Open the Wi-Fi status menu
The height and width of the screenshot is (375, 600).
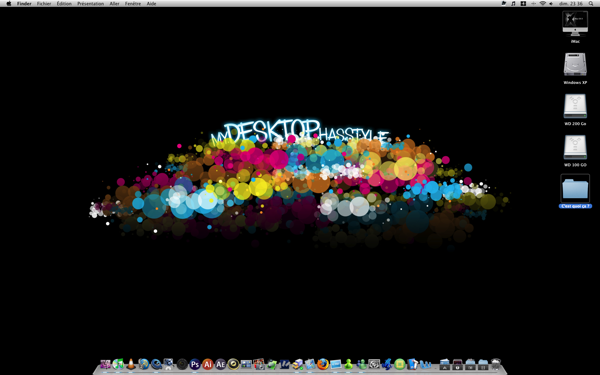click(x=543, y=3)
